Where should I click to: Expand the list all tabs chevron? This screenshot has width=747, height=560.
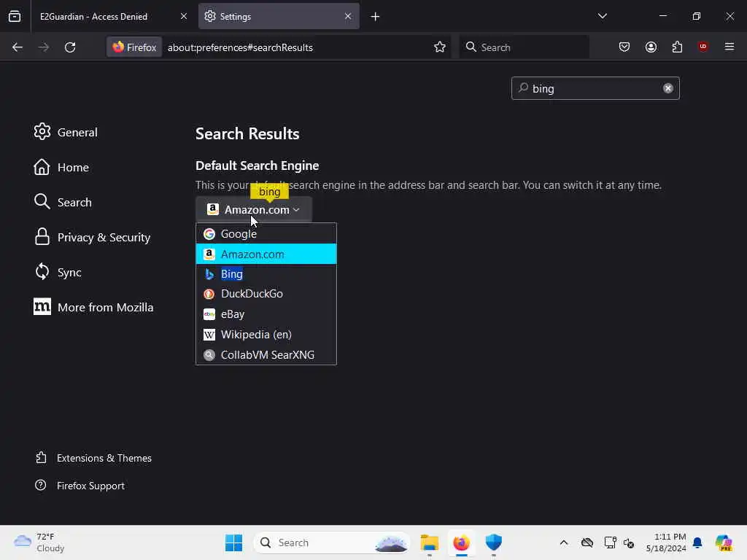(602, 16)
